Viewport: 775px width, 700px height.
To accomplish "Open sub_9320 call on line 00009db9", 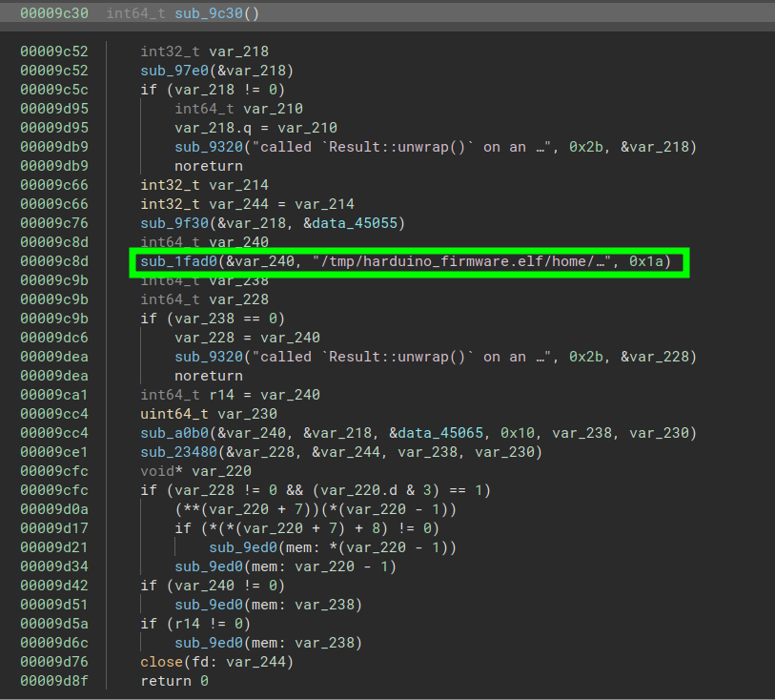I will click(209, 147).
